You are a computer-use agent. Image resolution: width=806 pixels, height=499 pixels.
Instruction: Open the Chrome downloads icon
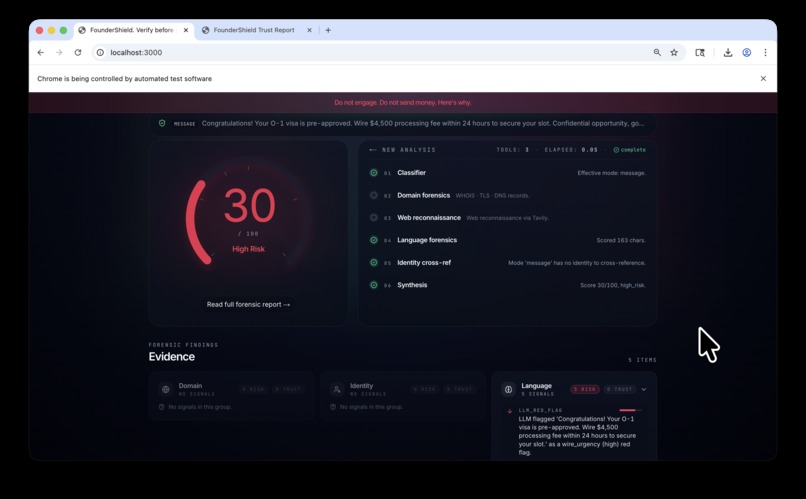[728, 52]
